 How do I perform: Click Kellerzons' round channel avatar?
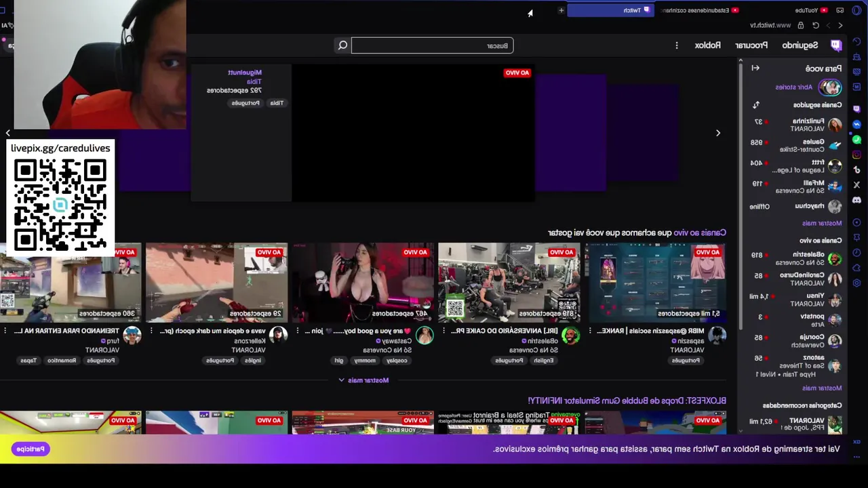[278, 335]
